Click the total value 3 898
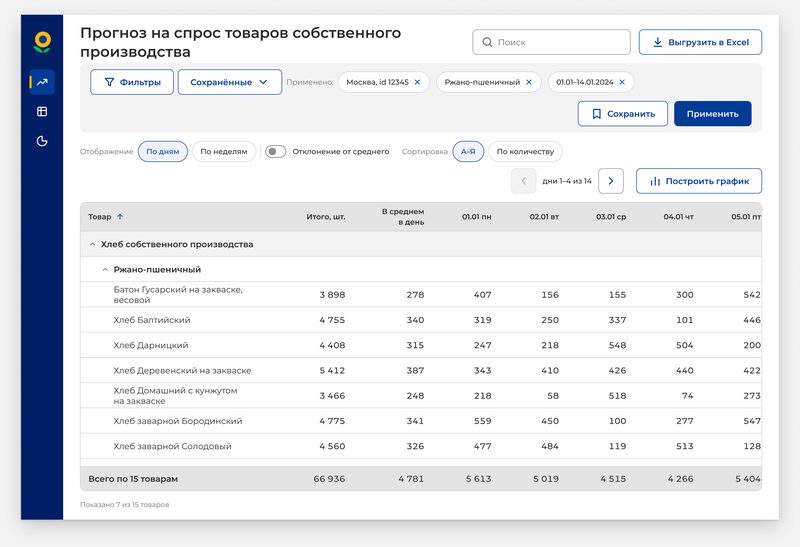The image size is (800, 547). [x=332, y=294]
